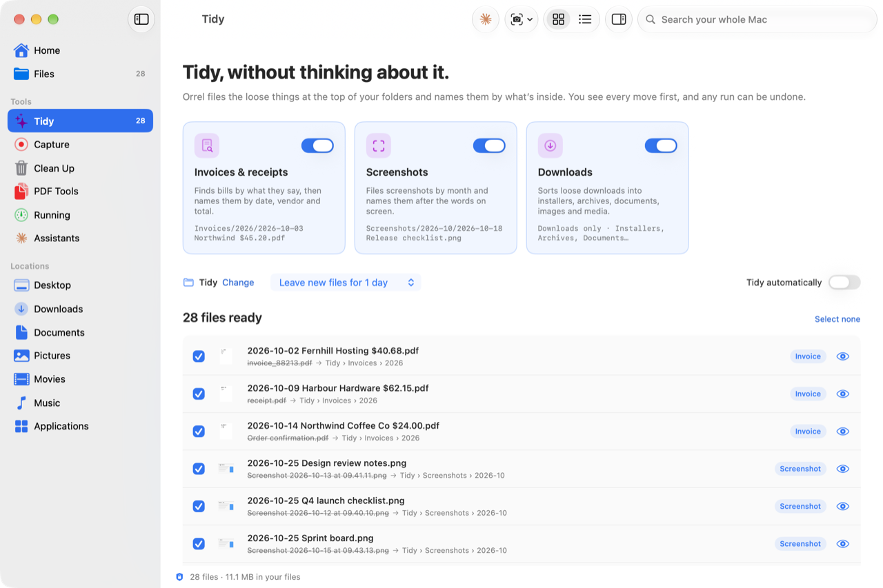Turn off the Downloads switch
This screenshot has width=883, height=588.
pyautogui.click(x=661, y=145)
